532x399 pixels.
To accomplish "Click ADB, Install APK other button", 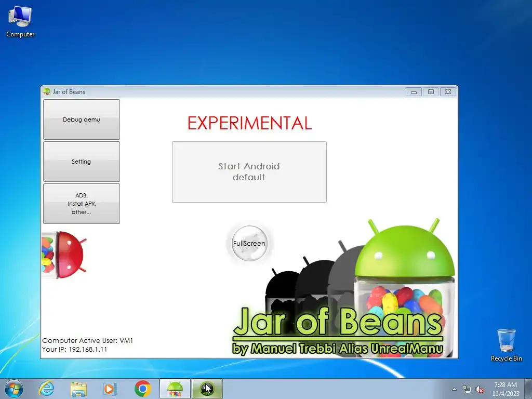I will click(x=82, y=204).
